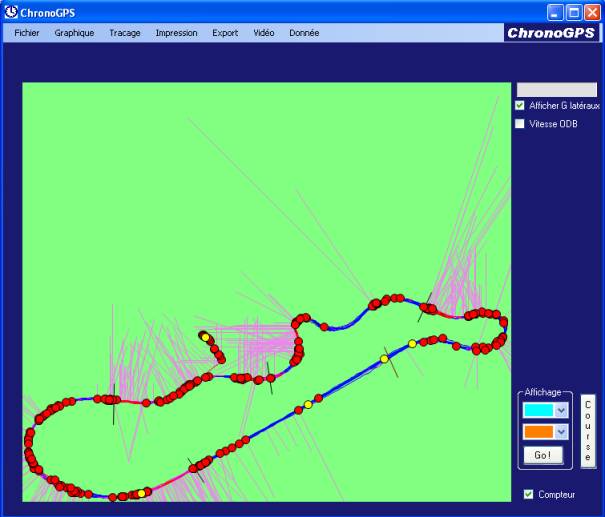Click the ChronoGPS clock title bar icon
The image size is (605, 517).
click(11, 12)
